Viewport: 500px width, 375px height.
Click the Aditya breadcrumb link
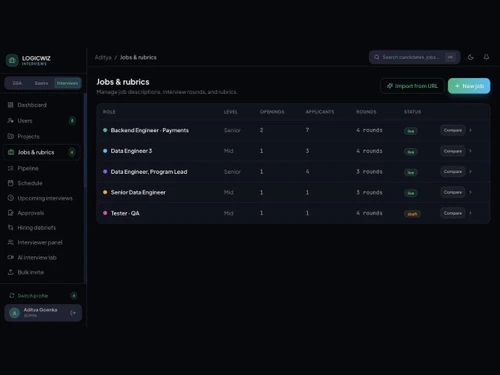click(x=103, y=57)
